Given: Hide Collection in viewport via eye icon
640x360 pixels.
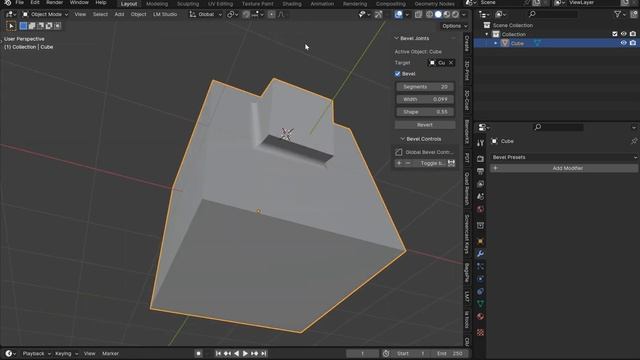Looking at the screenshot, I should [x=623, y=34].
